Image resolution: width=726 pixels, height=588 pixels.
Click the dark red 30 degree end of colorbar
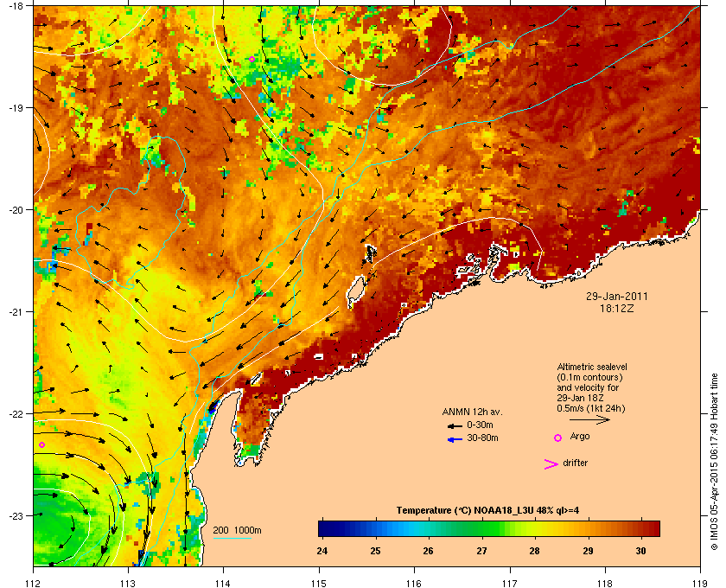(x=653, y=528)
